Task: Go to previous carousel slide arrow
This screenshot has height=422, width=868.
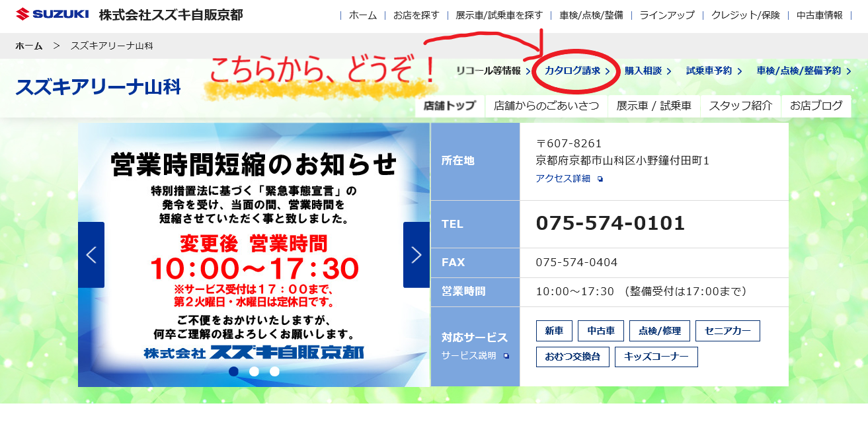Action: click(x=91, y=255)
